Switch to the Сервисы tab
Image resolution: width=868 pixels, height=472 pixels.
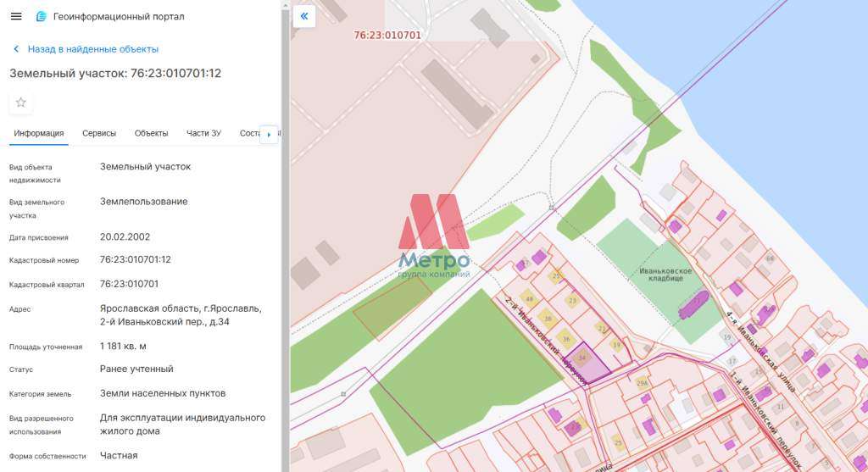(99, 133)
